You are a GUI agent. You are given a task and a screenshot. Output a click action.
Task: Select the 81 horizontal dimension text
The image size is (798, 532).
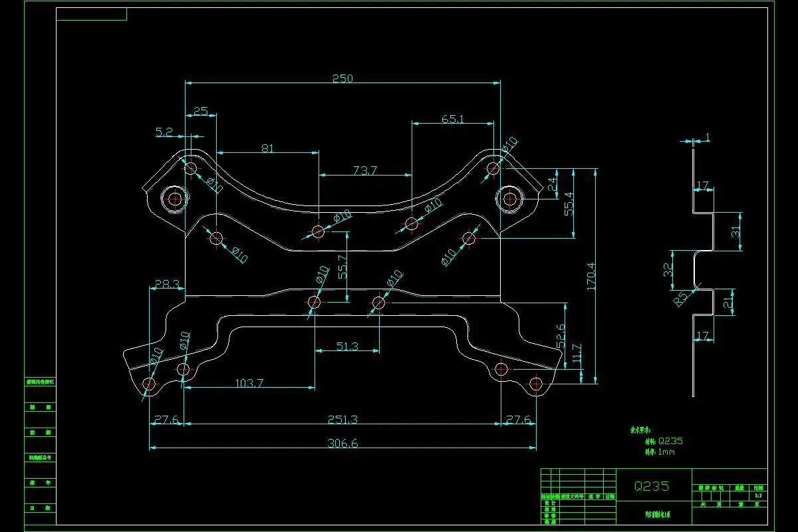[267, 148]
